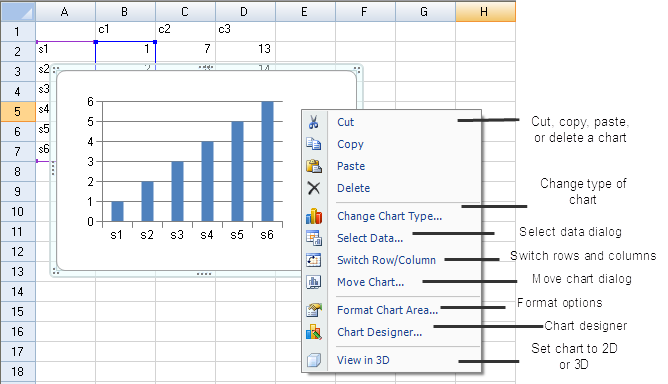Viewport: 668px width, 384px height.
Task: Click cell containing s1
Action: (65, 52)
